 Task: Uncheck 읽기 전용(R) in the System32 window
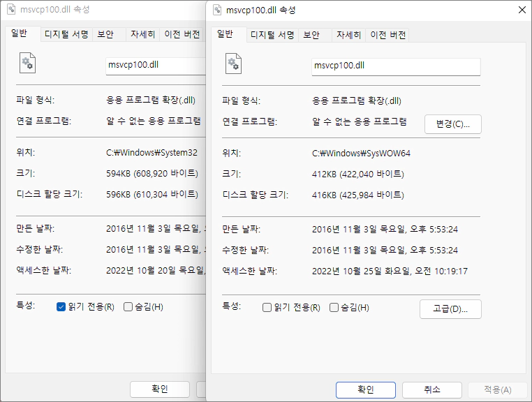(x=61, y=307)
